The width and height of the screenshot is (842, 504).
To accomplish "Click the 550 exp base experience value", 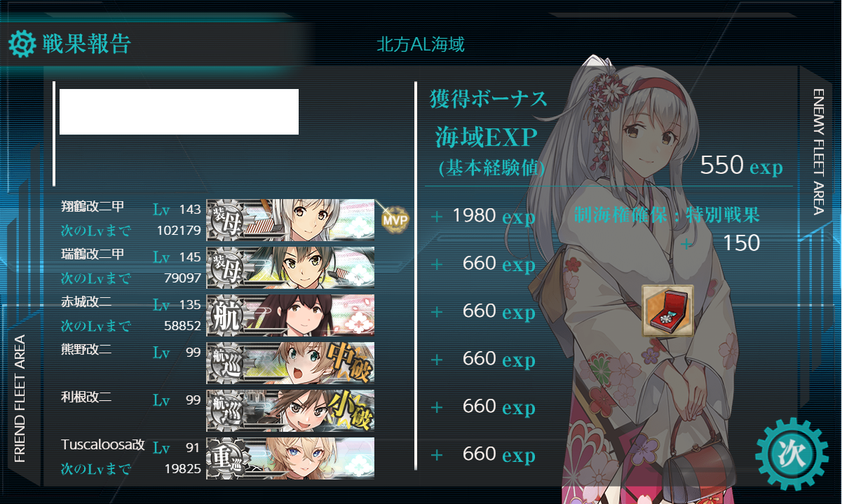I will tap(741, 166).
